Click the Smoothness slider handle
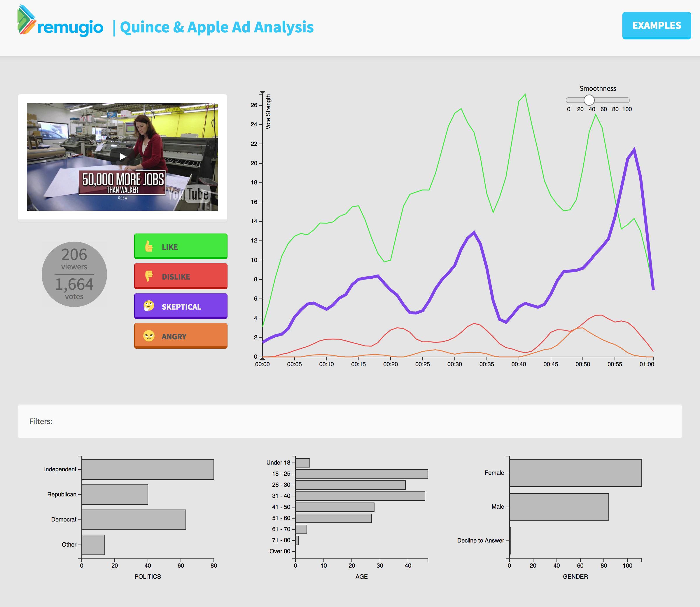 point(589,100)
